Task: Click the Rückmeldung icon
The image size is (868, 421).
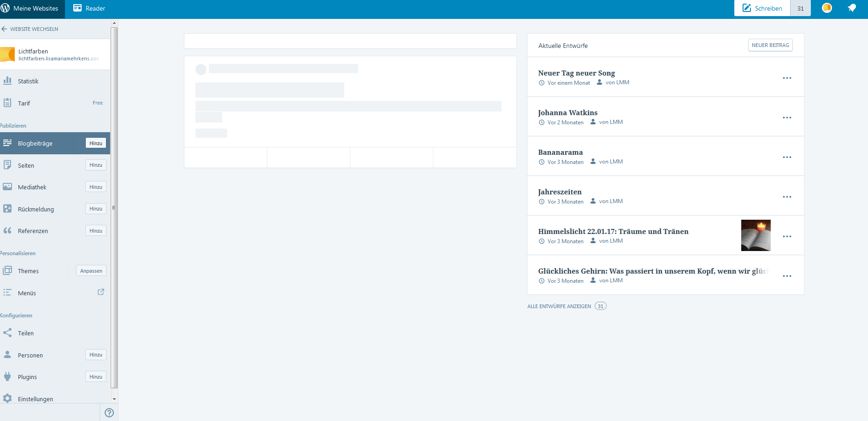Action: tap(7, 209)
